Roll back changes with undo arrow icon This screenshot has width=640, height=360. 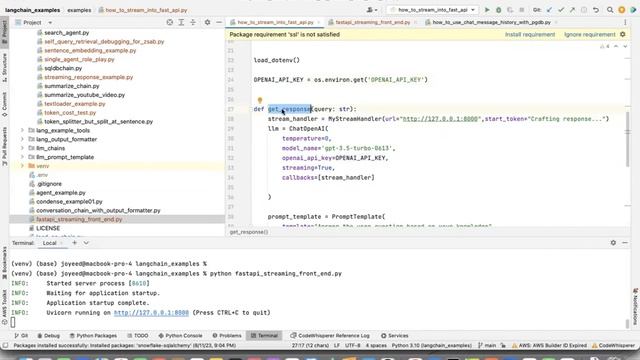pyautogui.click(x=596, y=10)
